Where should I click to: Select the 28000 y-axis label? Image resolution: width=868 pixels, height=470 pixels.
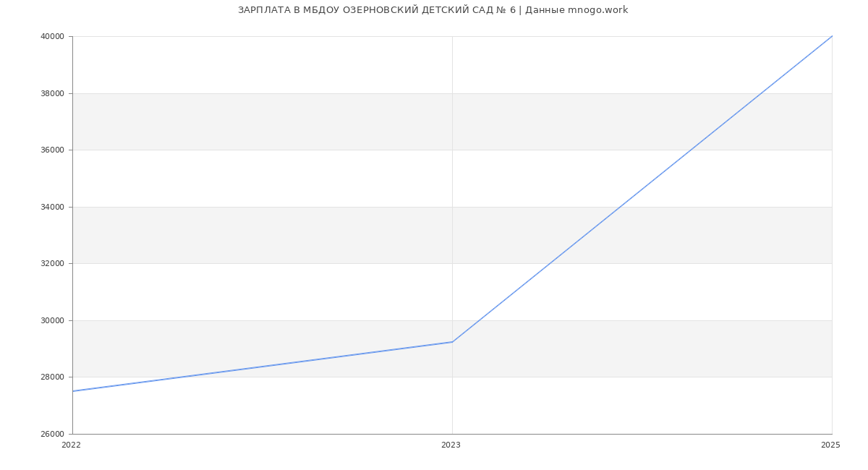coord(53,377)
